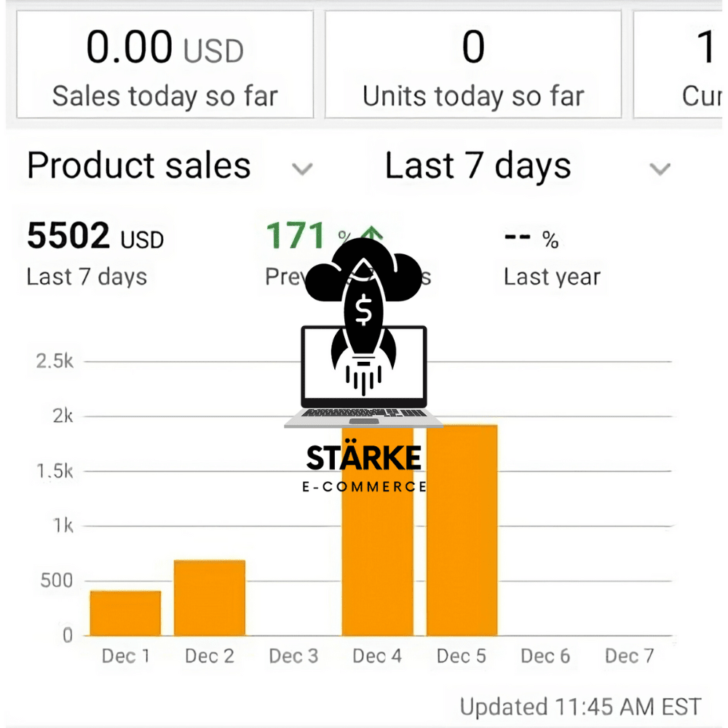Open the Product sales dropdown chevron

302,169
